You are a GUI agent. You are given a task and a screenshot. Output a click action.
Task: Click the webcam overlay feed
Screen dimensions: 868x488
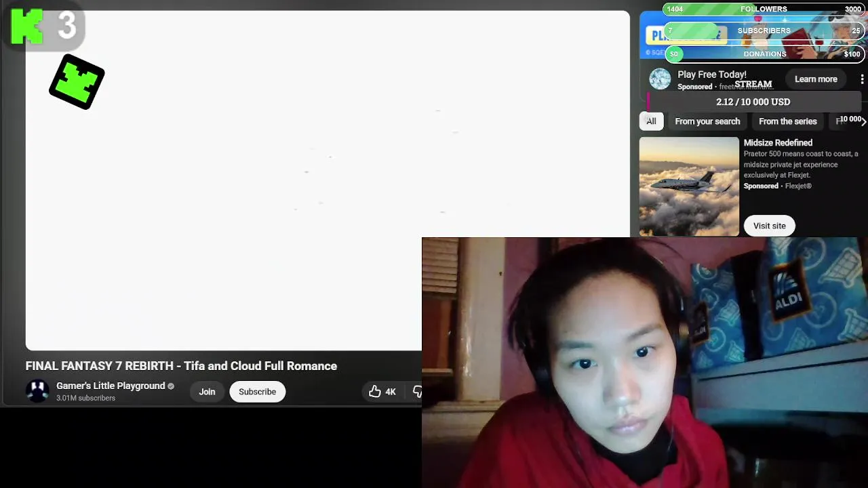pyautogui.click(x=645, y=363)
